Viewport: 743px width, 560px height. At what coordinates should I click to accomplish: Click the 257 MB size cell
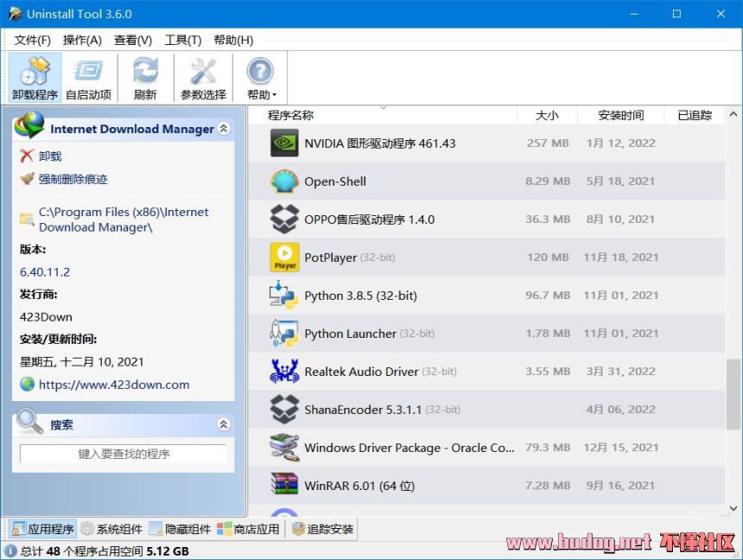548,143
